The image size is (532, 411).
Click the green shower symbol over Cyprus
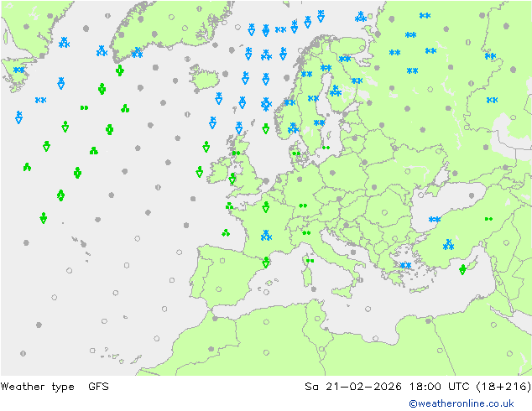462,269
